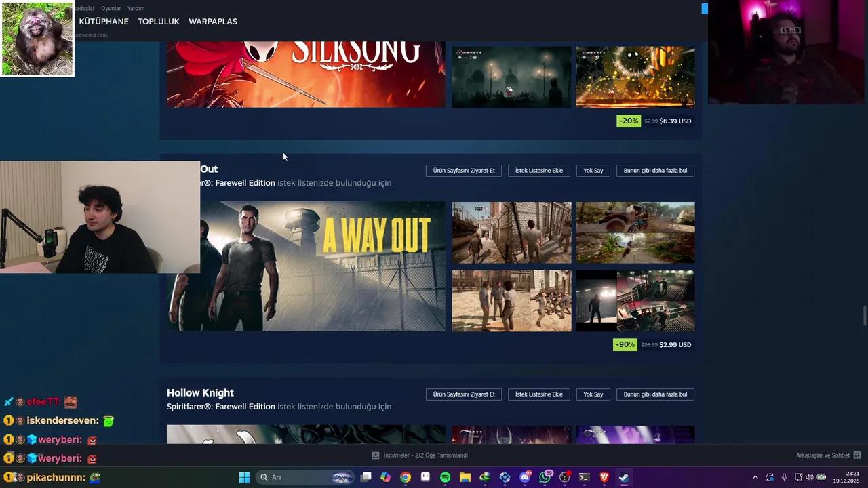
Task: Click the Spiritfarer link under Hollow Knight
Action: pos(221,407)
